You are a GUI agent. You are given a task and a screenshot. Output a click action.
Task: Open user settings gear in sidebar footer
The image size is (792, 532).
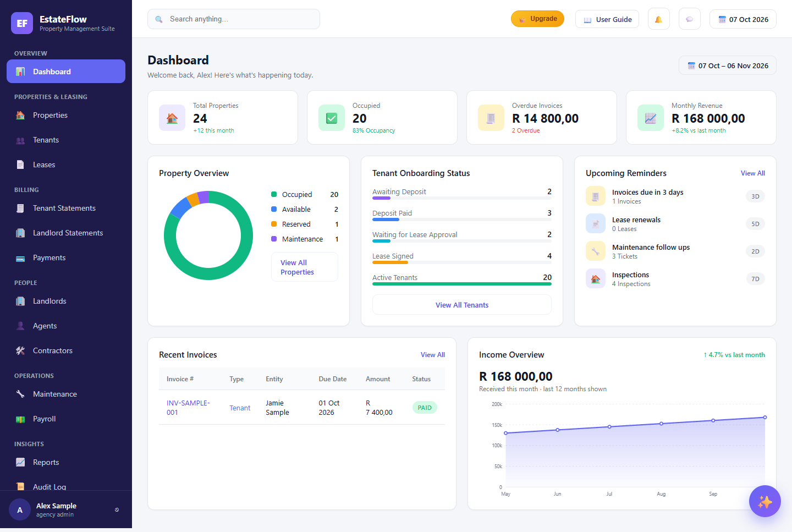pos(117,510)
